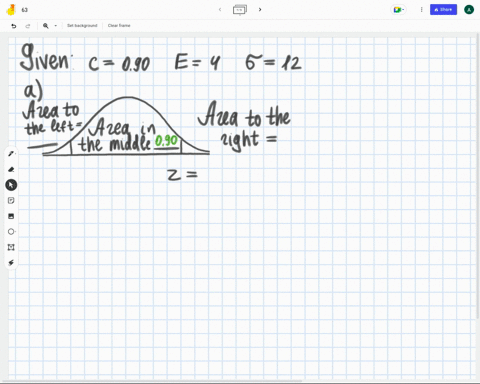Click the green 0.90 value on curve
Image resolution: width=480 pixels, height=384 pixels.
pyautogui.click(x=166, y=141)
